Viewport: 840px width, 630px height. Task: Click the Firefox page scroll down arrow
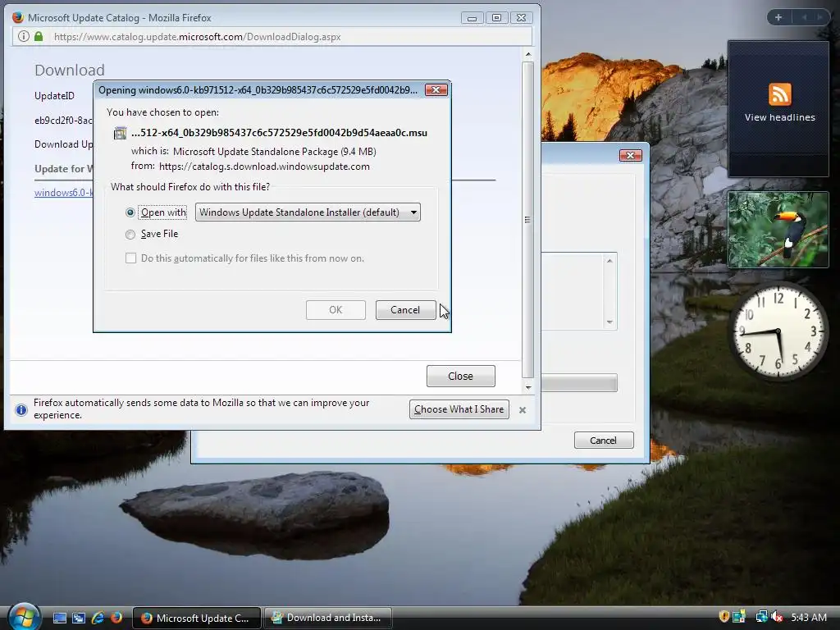pos(528,387)
